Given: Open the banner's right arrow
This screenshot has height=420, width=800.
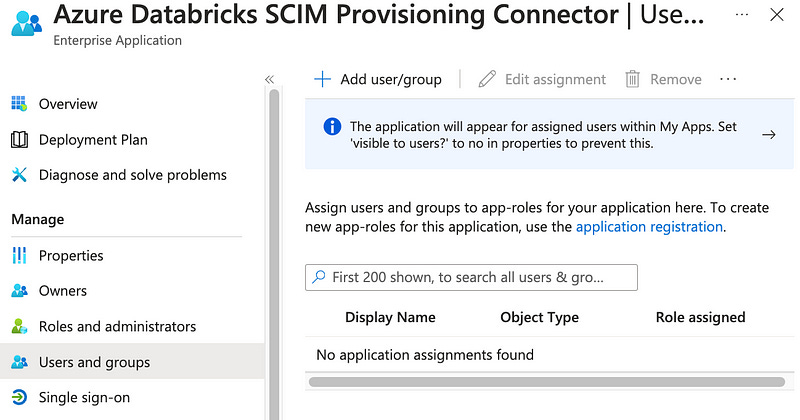Looking at the screenshot, I should point(769,134).
